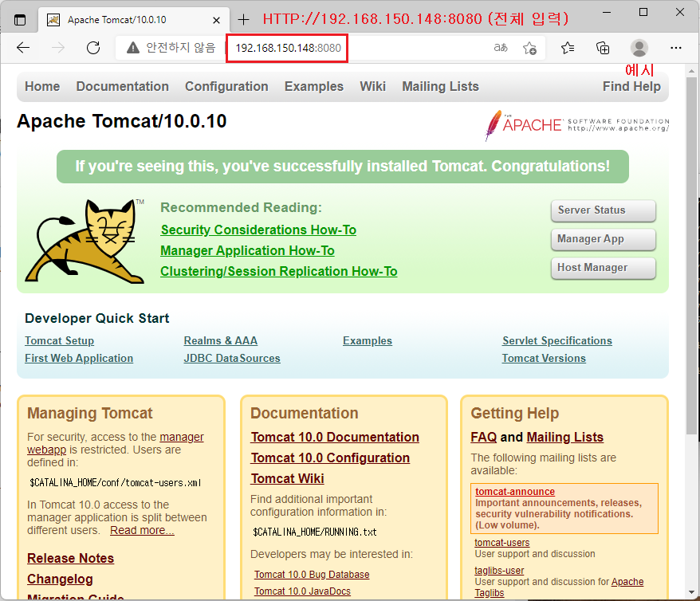This screenshot has width=700, height=601.
Task: Open Tomcat 10.0 Documentation link
Action: [x=335, y=438]
